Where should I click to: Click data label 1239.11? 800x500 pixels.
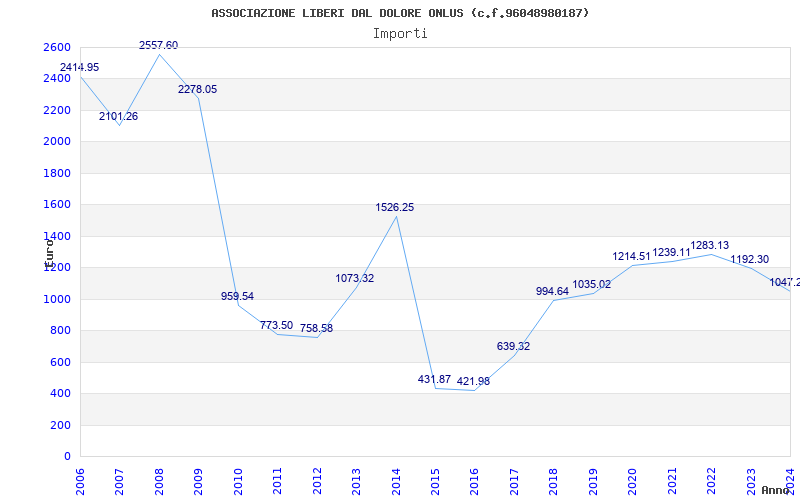671,253
